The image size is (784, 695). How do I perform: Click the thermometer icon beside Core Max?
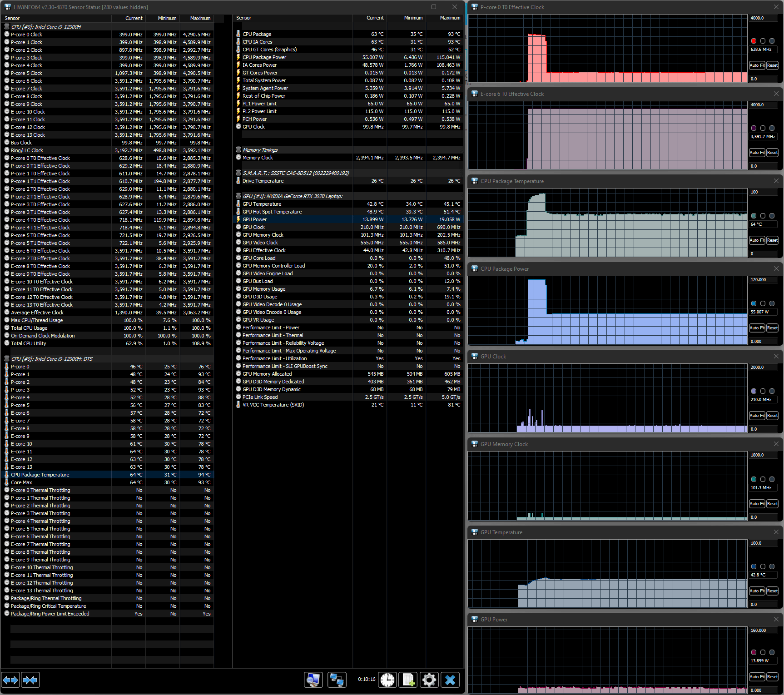pos(7,482)
